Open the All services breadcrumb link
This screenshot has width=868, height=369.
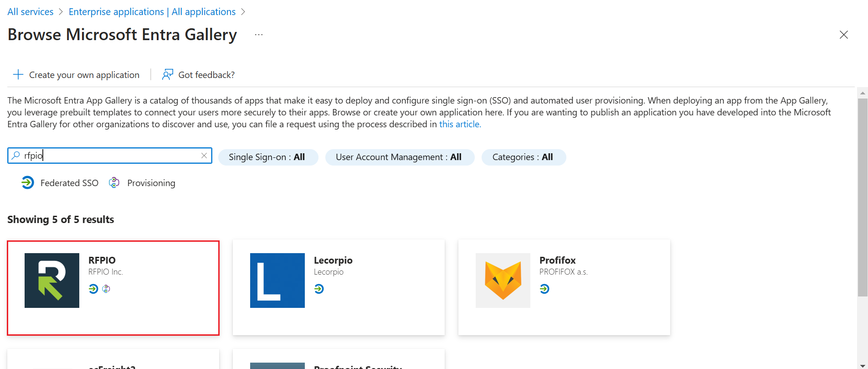(30, 12)
